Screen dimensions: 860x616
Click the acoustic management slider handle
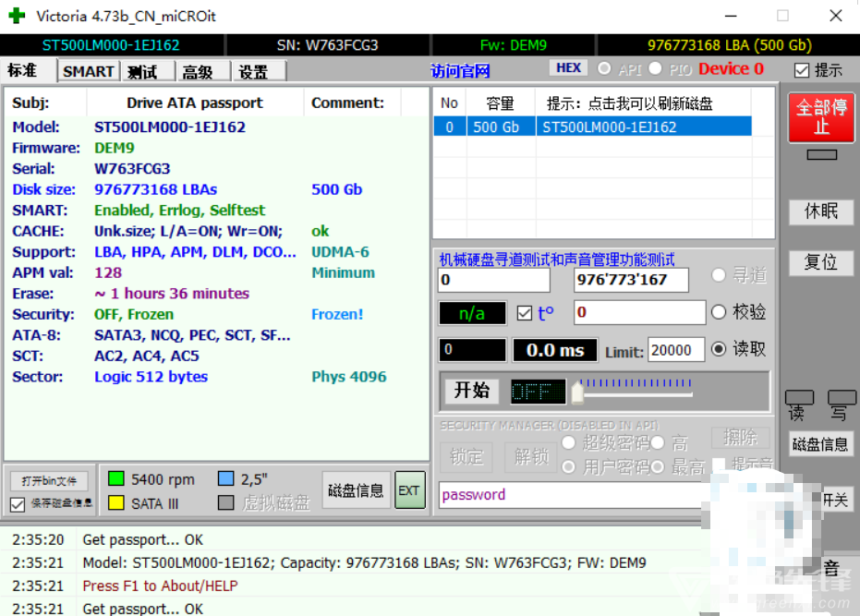coord(577,393)
